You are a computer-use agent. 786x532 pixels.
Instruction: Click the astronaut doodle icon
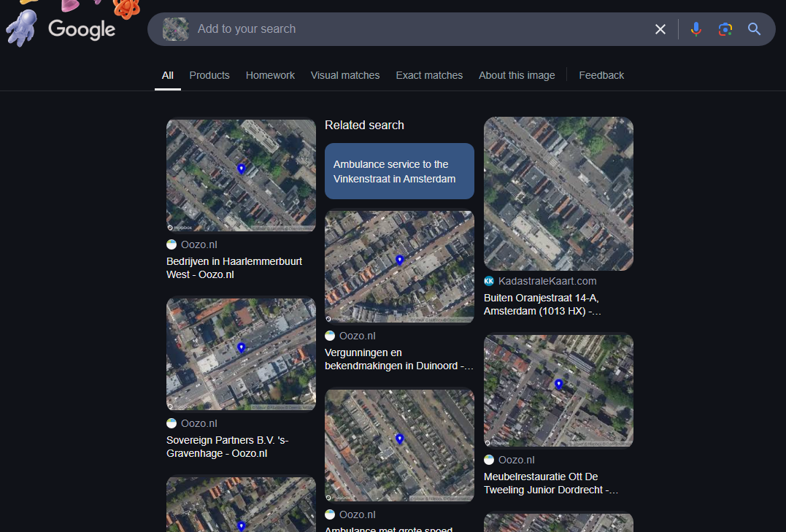click(x=20, y=28)
